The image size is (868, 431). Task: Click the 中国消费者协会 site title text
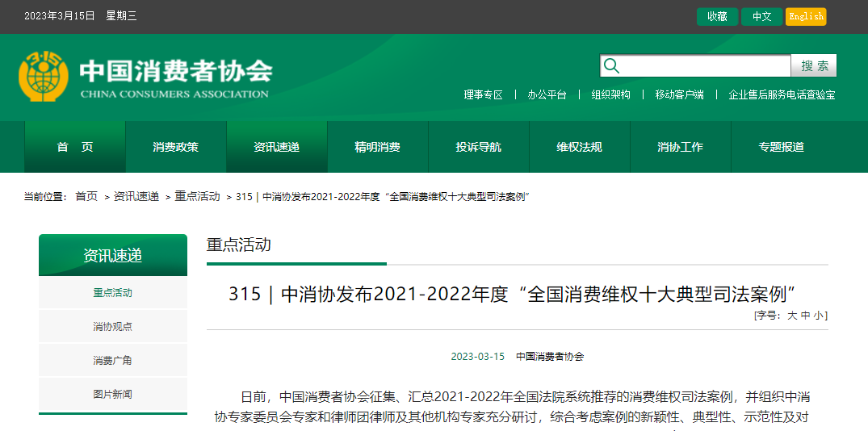175,71
